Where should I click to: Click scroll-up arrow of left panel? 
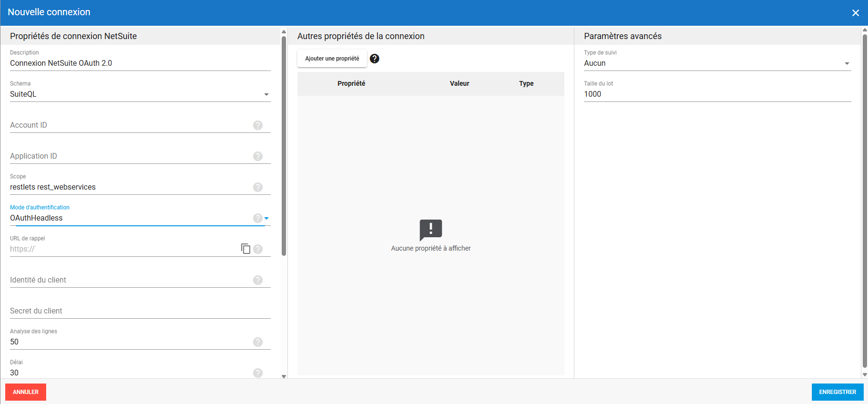click(284, 32)
